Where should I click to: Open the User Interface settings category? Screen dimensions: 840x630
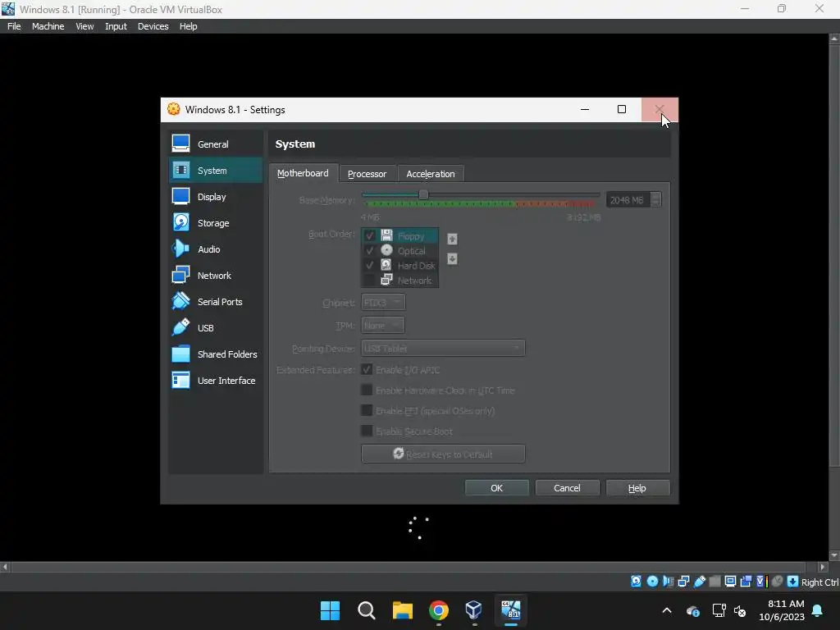click(x=216, y=381)
